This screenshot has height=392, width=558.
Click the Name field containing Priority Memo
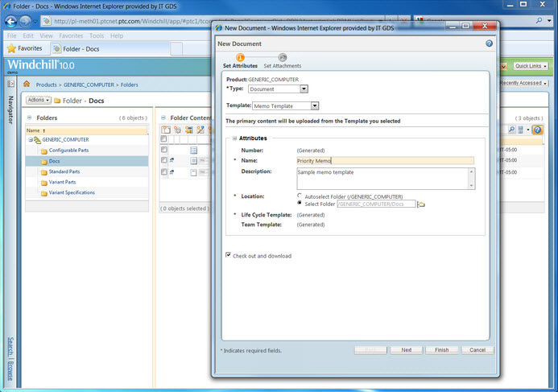(x=385, y=161)
